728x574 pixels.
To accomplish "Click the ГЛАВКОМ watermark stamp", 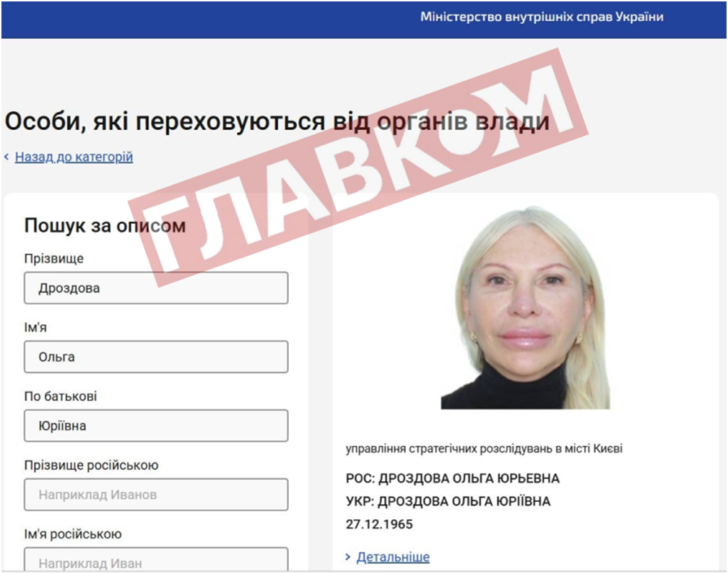I will coord(358,167).
